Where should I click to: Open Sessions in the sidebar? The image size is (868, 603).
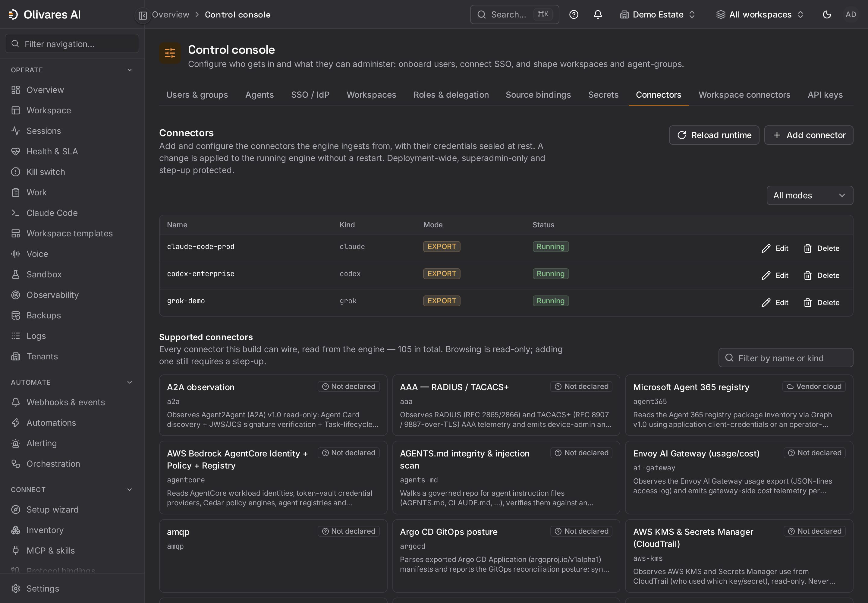[72, 131]
